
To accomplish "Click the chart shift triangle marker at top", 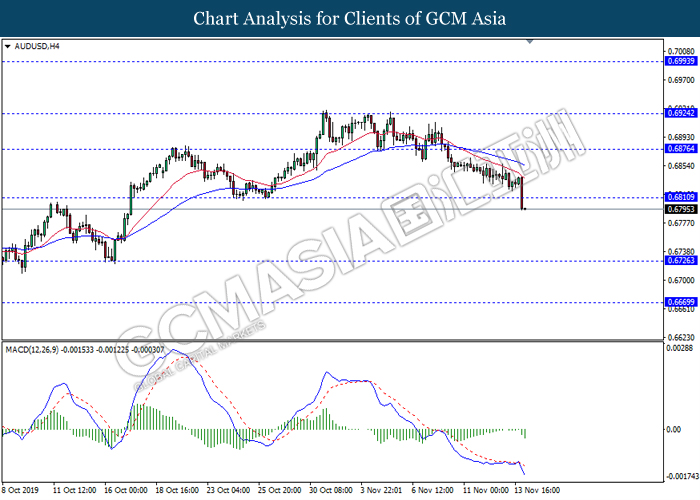I will [x=530, y=42].
